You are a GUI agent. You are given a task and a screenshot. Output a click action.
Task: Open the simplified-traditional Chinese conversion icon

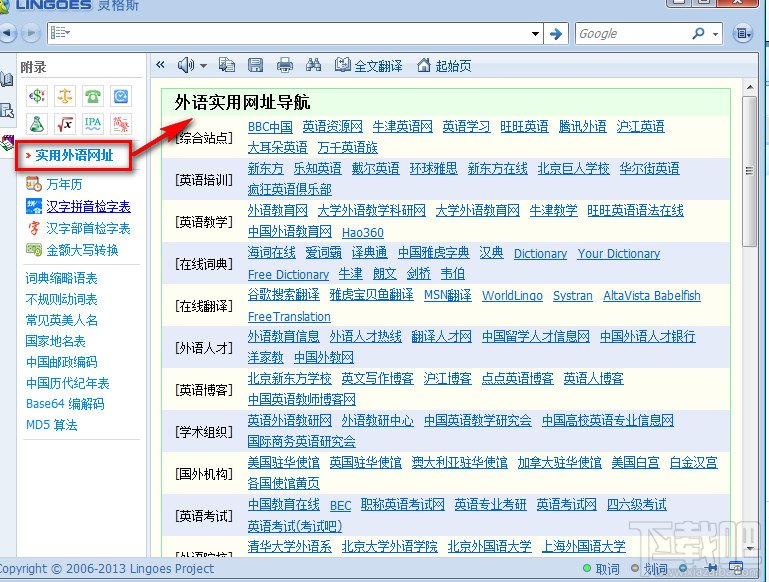(x=121, y=124)
